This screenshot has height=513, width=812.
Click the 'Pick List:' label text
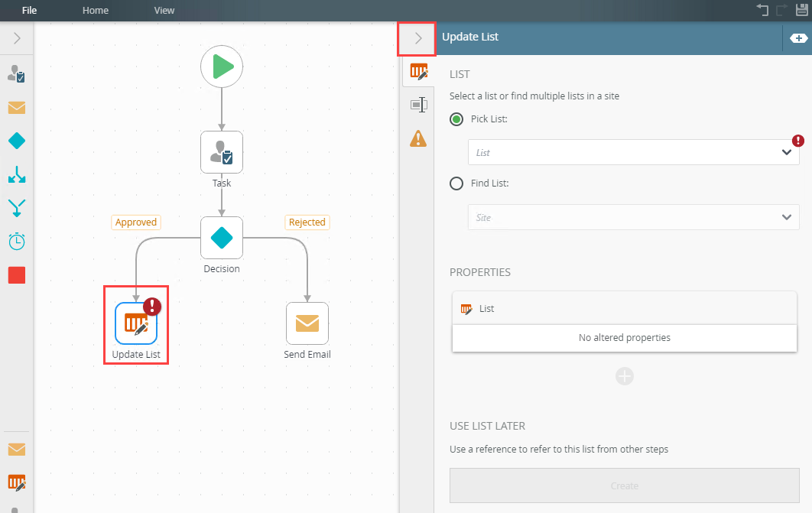489,119
